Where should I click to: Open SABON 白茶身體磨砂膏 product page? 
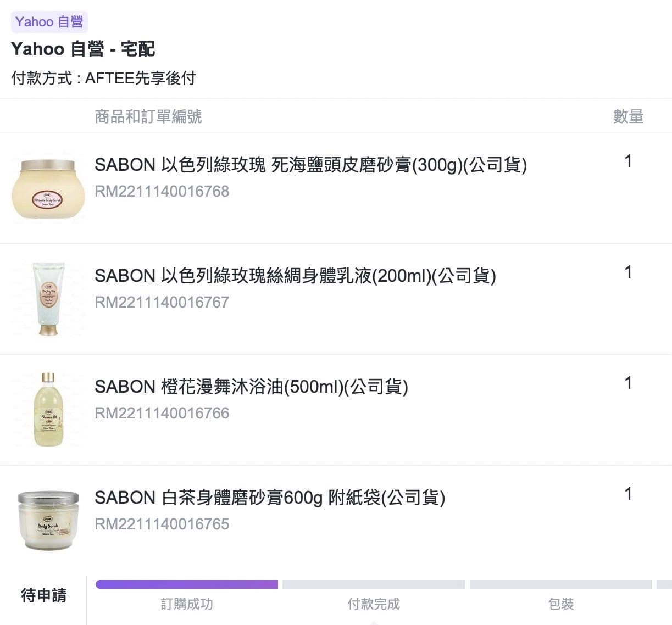coord(270,498)
